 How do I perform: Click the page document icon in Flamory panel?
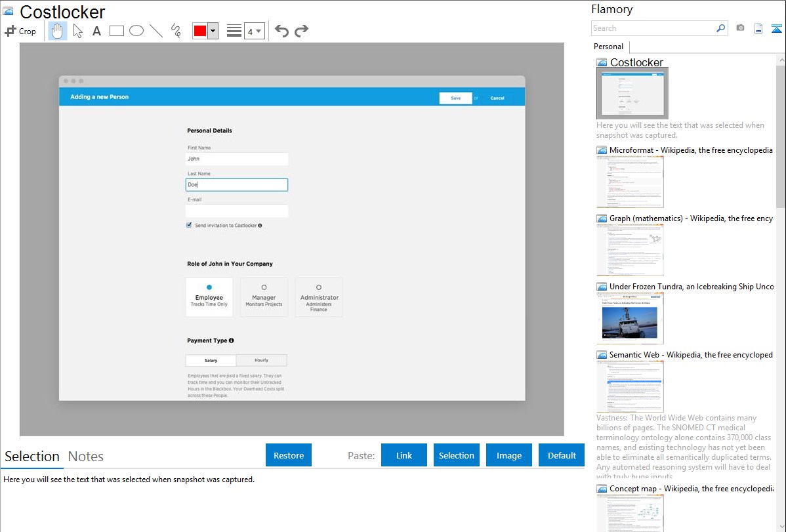758,28
